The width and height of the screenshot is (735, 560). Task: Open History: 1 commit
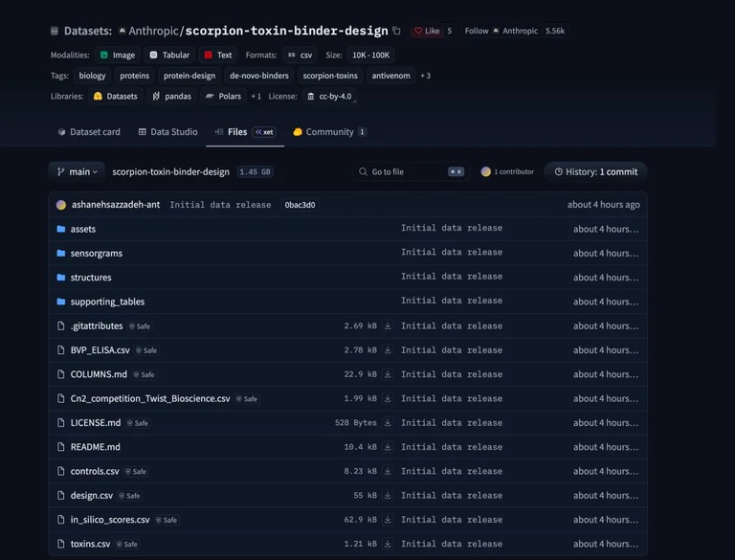pos(596,171)
